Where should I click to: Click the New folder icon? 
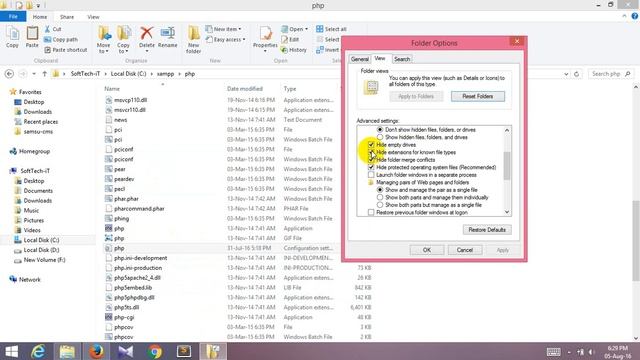tap(193, 33)
